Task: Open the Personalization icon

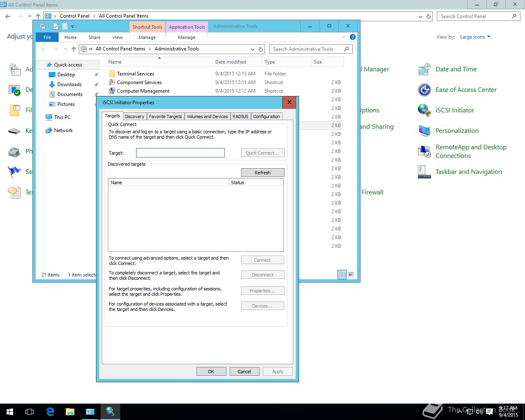Action: [425, 131]
